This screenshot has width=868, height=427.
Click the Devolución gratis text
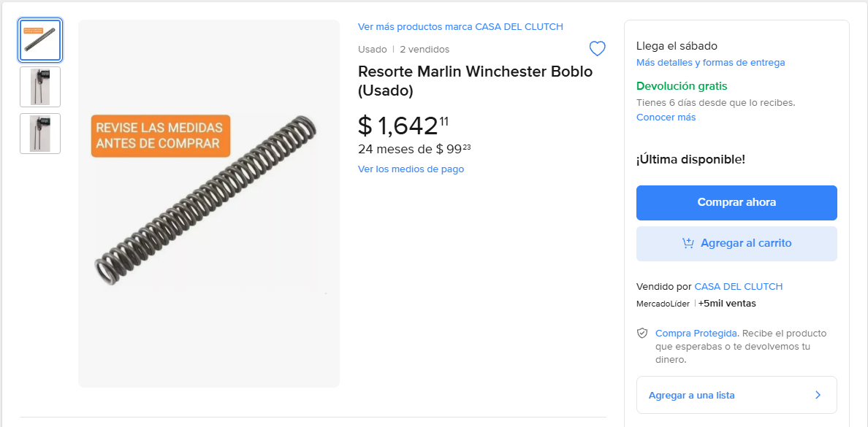coord(682,86)
